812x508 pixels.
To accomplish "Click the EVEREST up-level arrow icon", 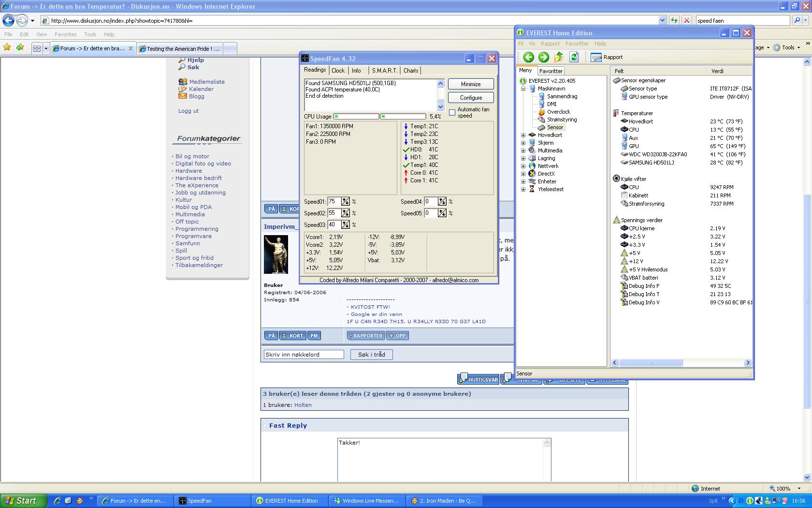I will (559, 57).
